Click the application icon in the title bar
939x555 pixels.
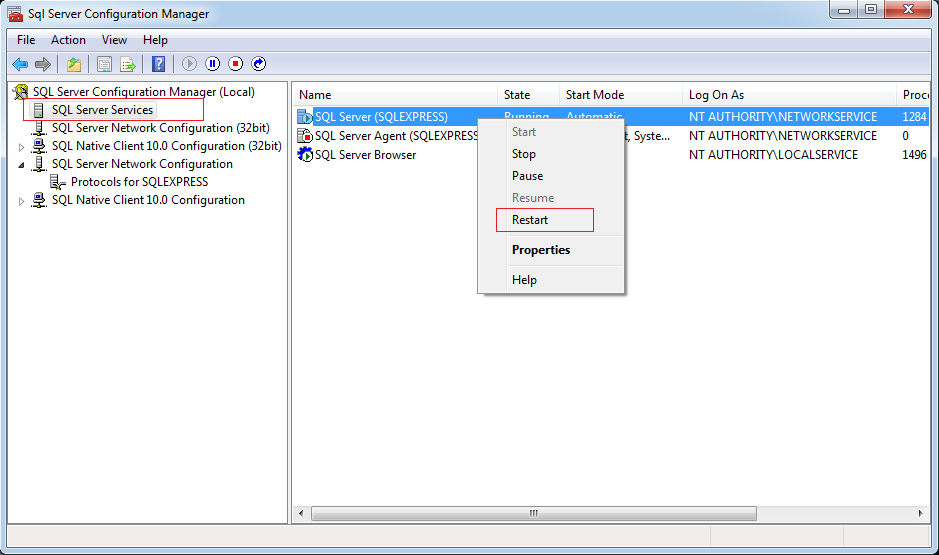pyautogui.click(x=15, y=13)
